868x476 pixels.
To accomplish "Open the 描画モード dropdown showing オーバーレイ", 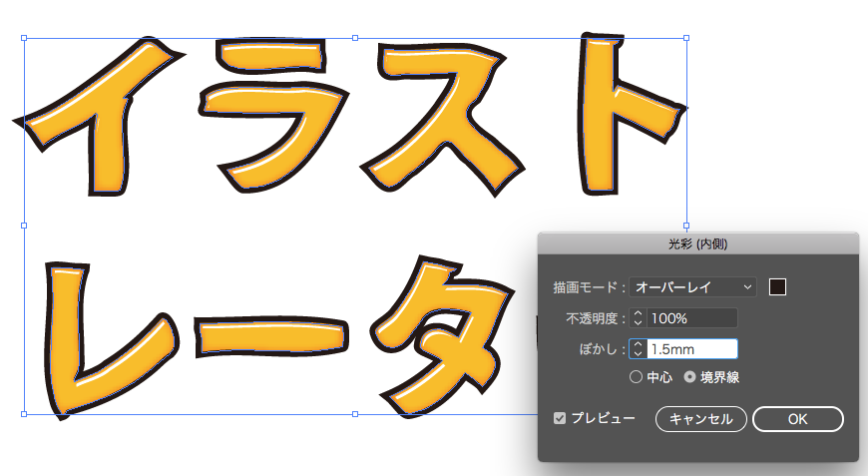I will point(692,287).
